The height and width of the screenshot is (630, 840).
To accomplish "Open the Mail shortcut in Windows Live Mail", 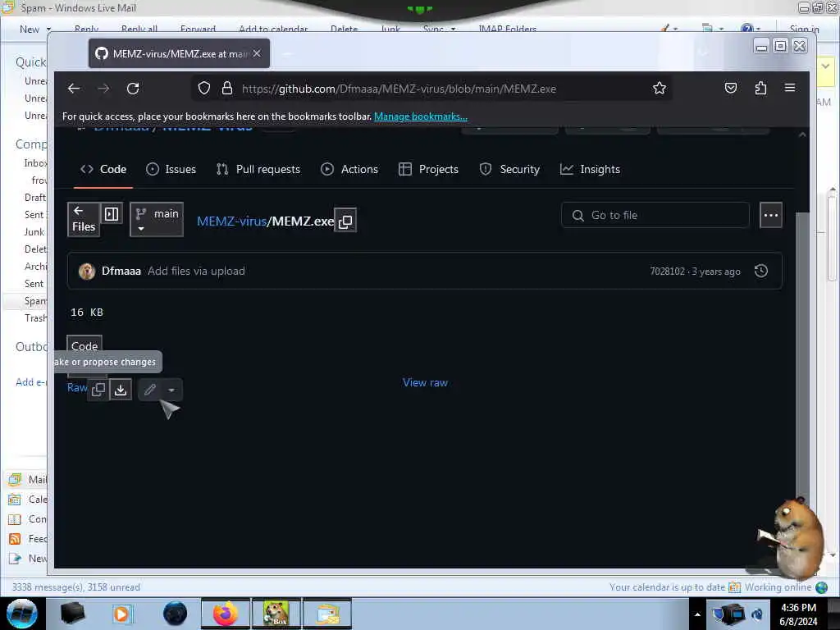I will coord(28,479).
